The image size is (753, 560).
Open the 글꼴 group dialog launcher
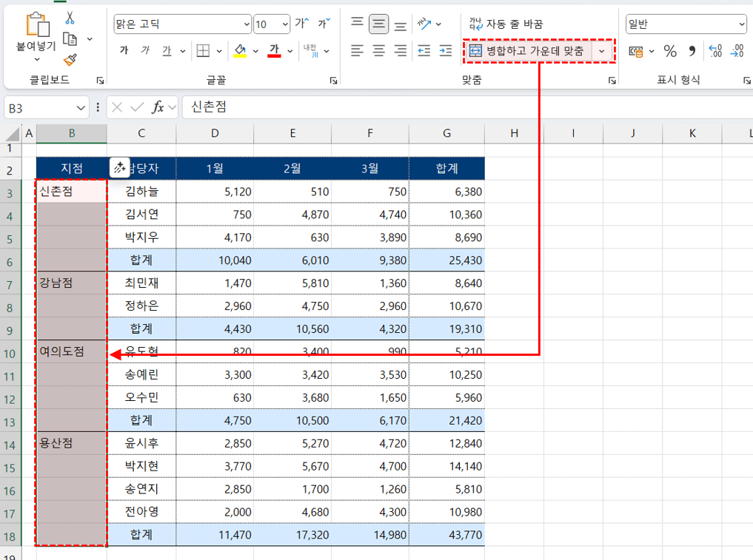[333, 80]
